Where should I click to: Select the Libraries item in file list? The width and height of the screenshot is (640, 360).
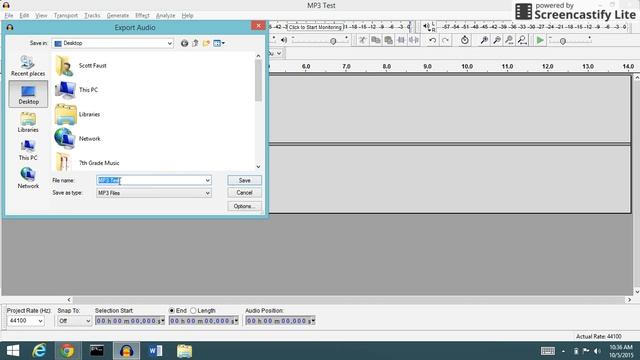tap(78, 114)
